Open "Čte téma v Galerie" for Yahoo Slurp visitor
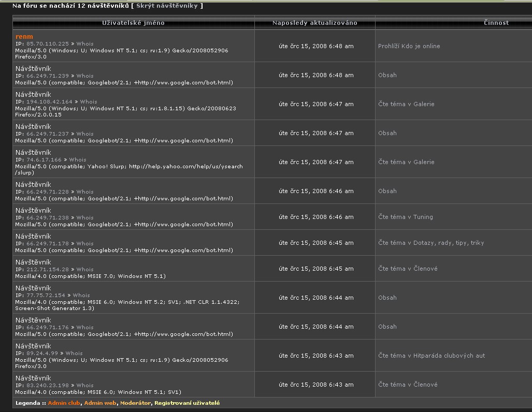This screenshot has height=412, width=532. coord(406,162)
